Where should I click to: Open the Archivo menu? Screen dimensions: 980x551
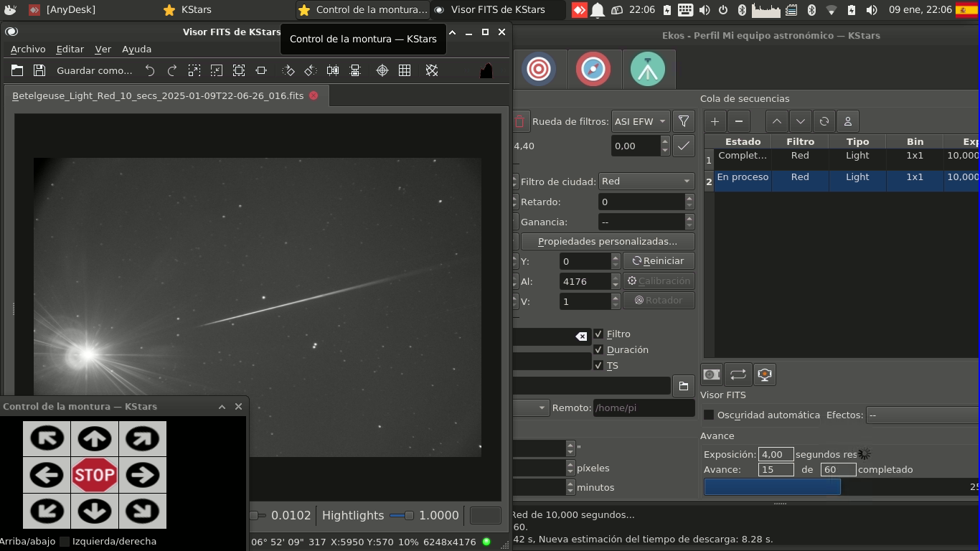pos(28,49)
